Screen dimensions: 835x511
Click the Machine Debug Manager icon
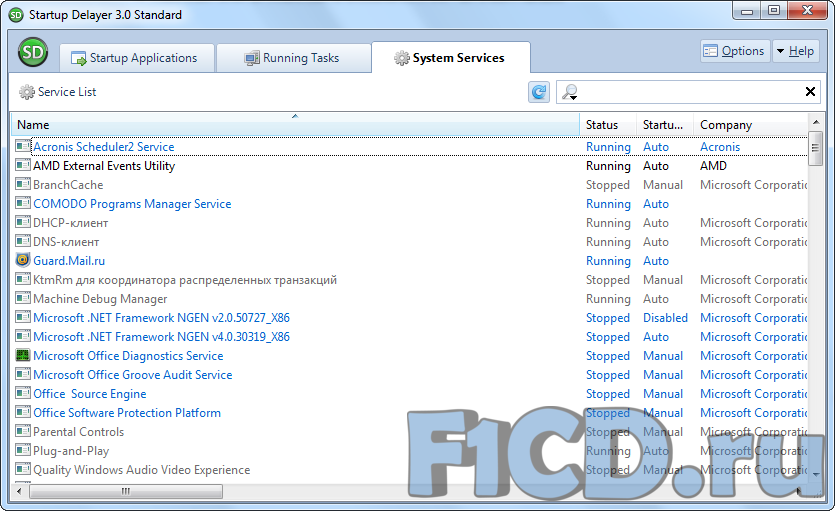pos(23,298)
